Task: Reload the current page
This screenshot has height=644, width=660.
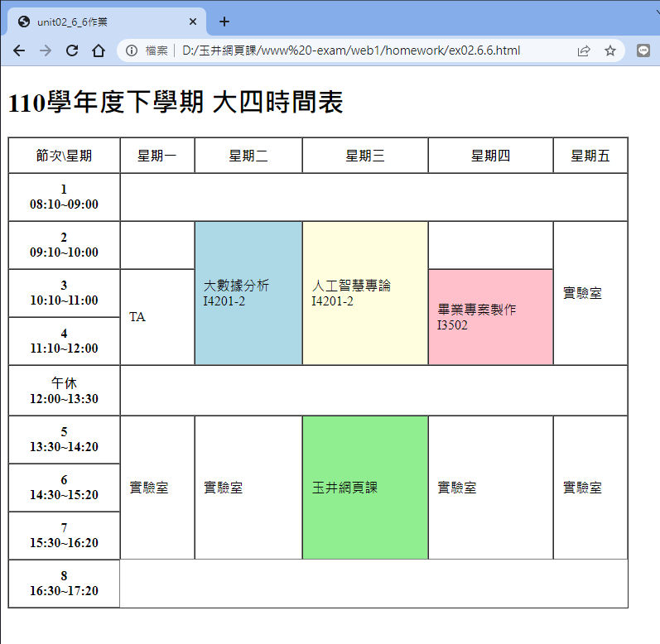Action: (72, 50)
